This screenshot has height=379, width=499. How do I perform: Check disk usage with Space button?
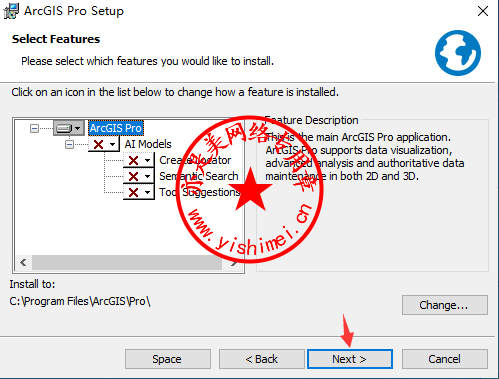point(168,359)
